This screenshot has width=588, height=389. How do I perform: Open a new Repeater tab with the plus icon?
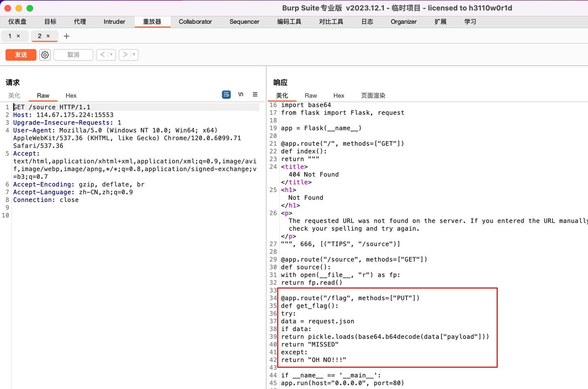pos(67,36)
